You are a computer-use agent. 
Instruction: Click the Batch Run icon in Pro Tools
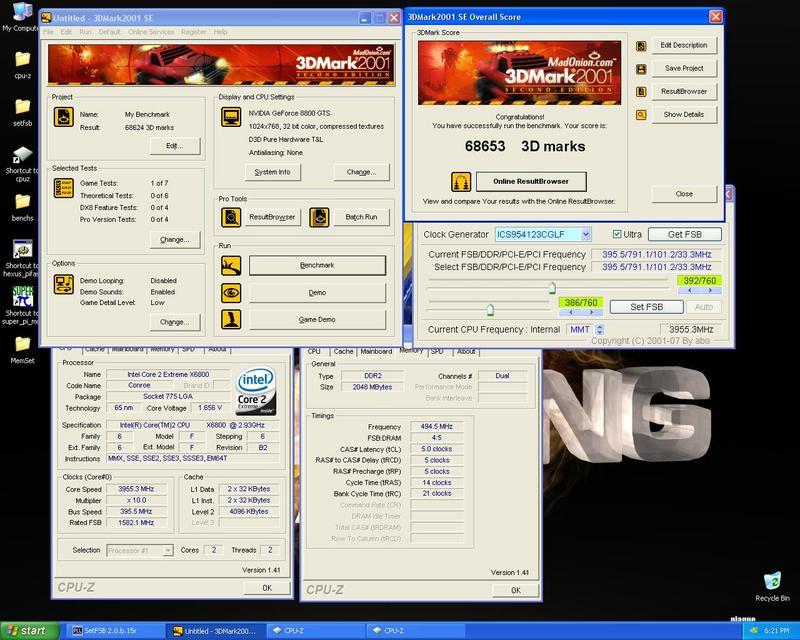319,217
